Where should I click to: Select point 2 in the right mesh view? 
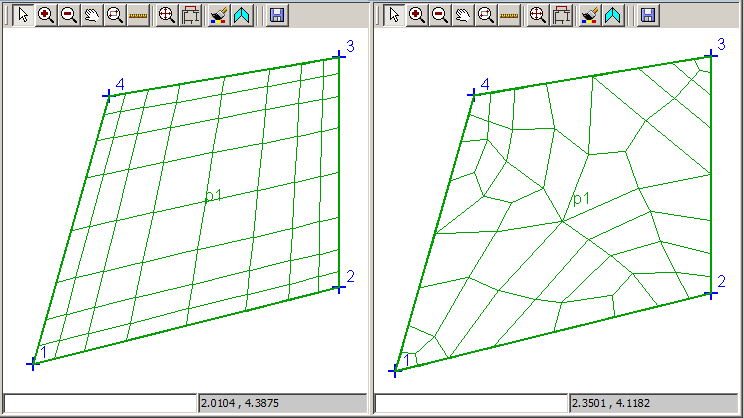[x=710, y=295]
